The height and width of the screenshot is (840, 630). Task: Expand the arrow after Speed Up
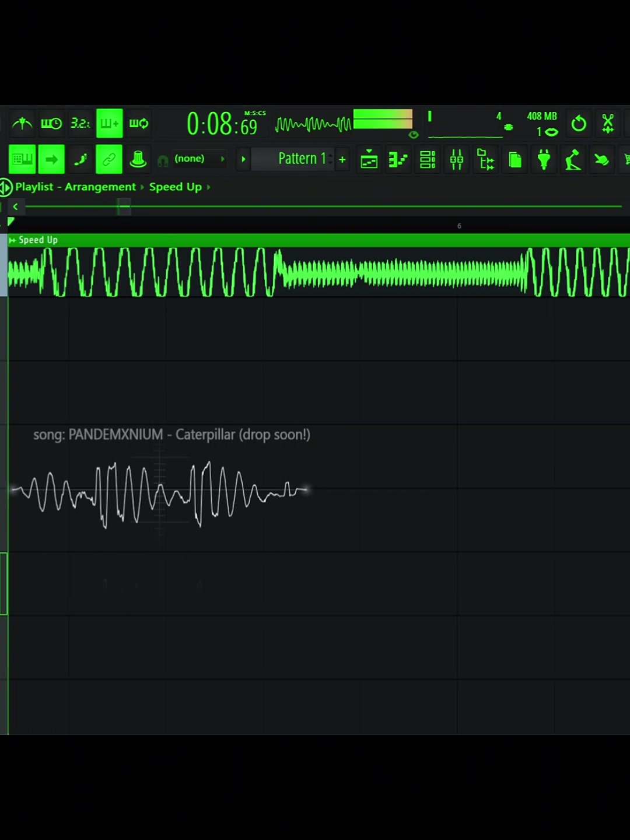tap(208, 187)
